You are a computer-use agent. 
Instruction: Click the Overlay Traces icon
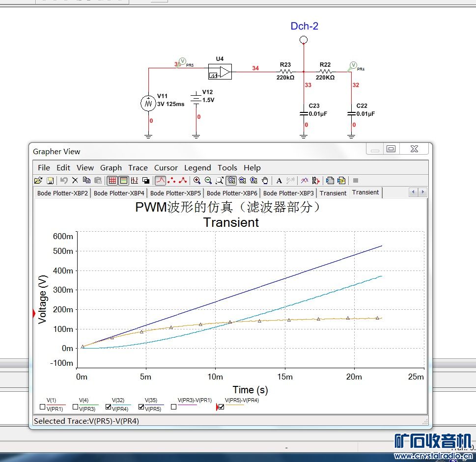[305, 181]
